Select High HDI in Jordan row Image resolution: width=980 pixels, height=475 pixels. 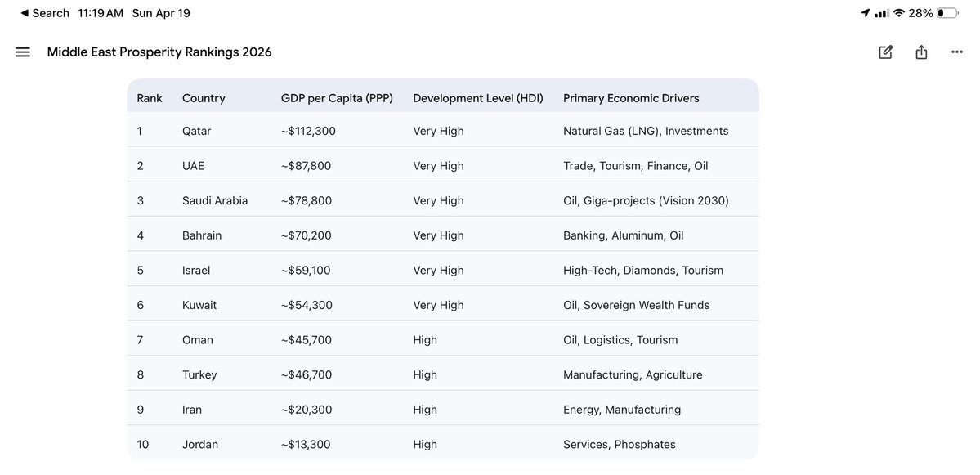coord(425,445)
